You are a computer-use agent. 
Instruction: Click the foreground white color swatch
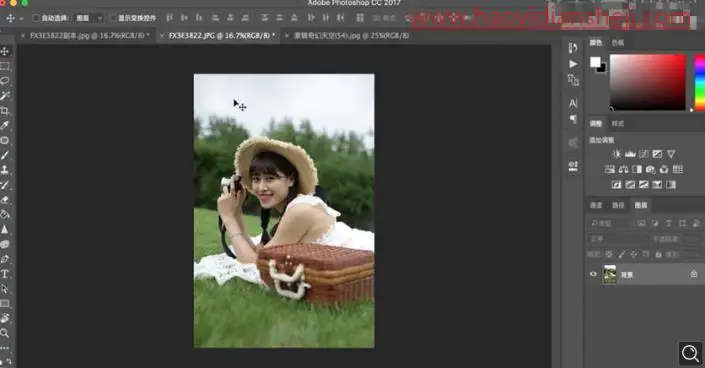pyautogui.click(x=594, y=61)
